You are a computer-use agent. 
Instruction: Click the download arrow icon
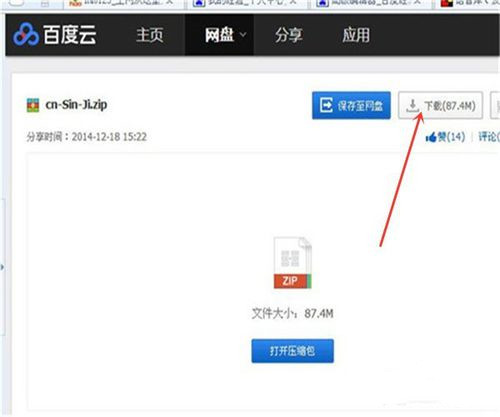(x=413, y=106)
